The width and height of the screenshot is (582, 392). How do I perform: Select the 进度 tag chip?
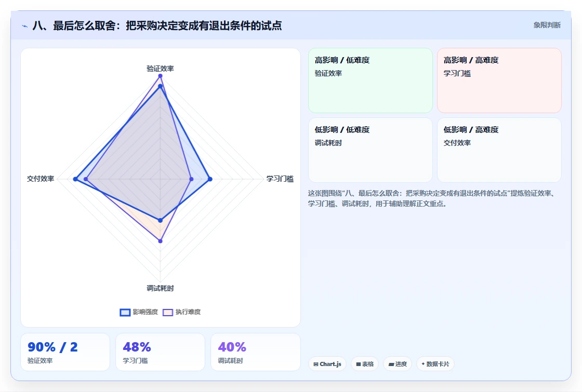tap(398, 364)
